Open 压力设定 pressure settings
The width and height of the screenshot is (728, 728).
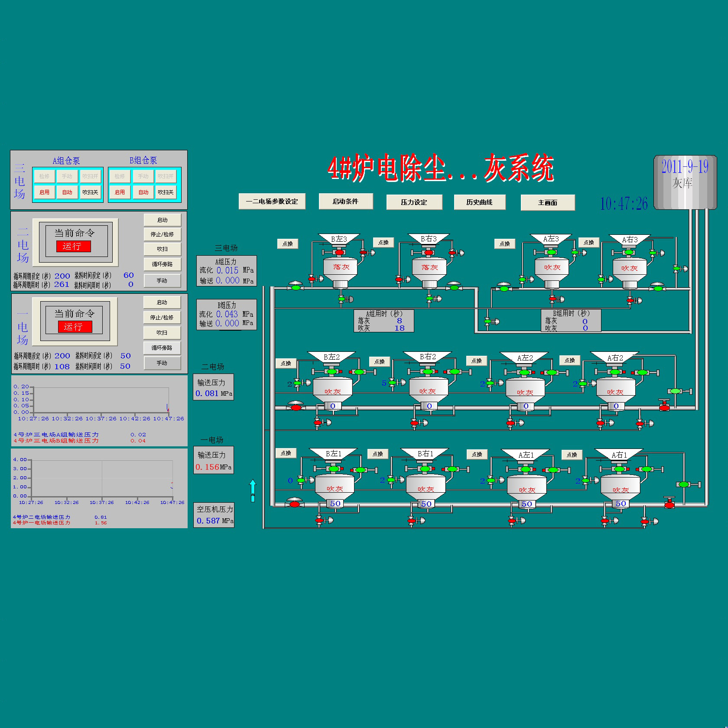pyautogui.click(x=414, y=202)
